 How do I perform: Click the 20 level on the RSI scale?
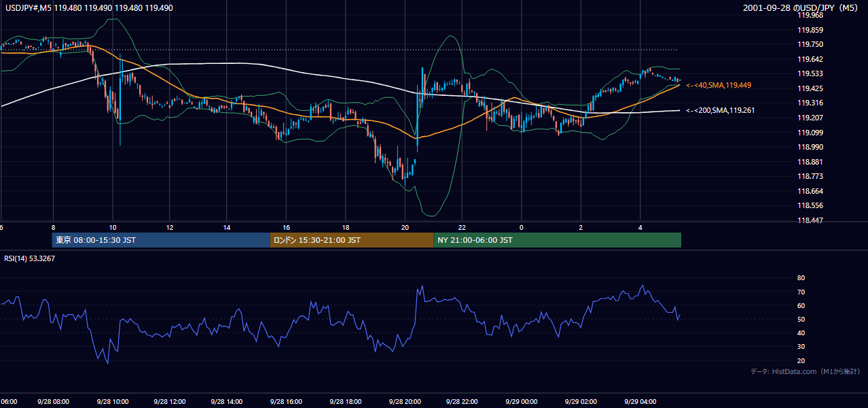[801, 360]
